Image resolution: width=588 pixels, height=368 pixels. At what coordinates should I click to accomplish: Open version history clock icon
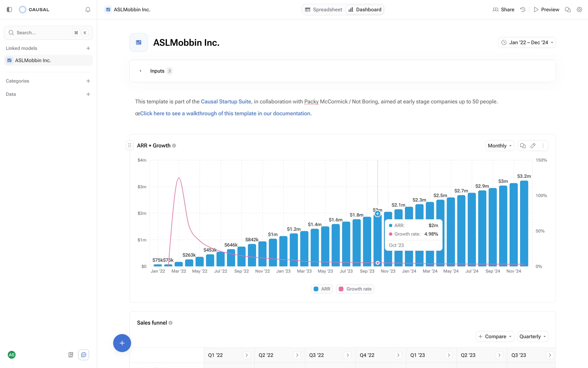523,10
